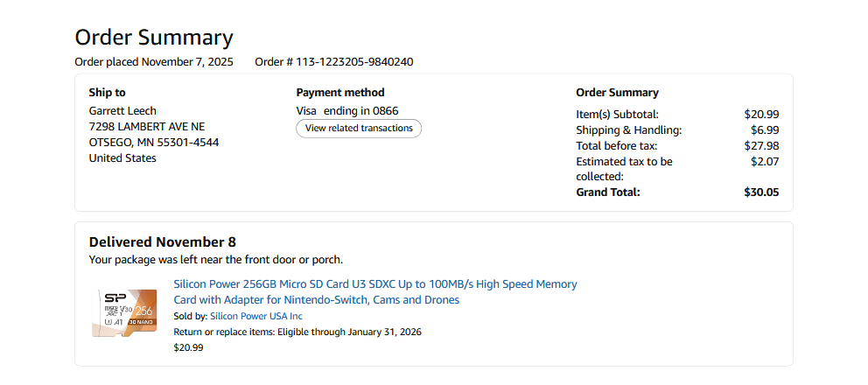Click the item price under the product

188,347
